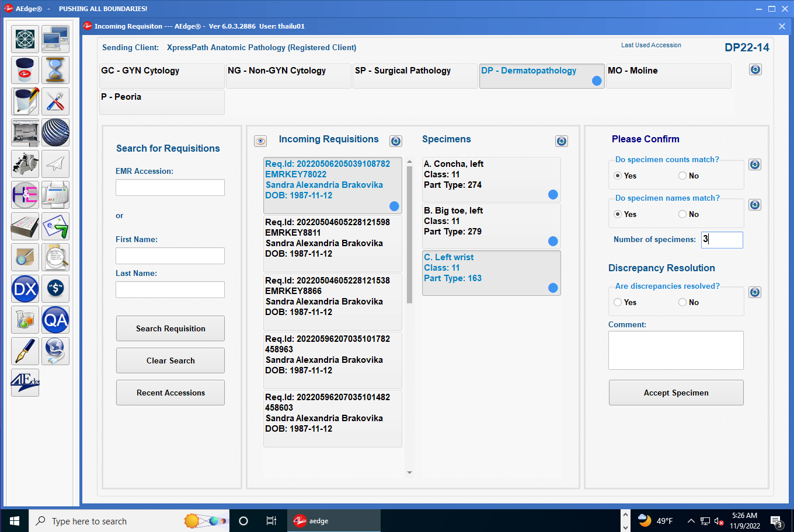Select No for specimen names match

click(682, 214)
